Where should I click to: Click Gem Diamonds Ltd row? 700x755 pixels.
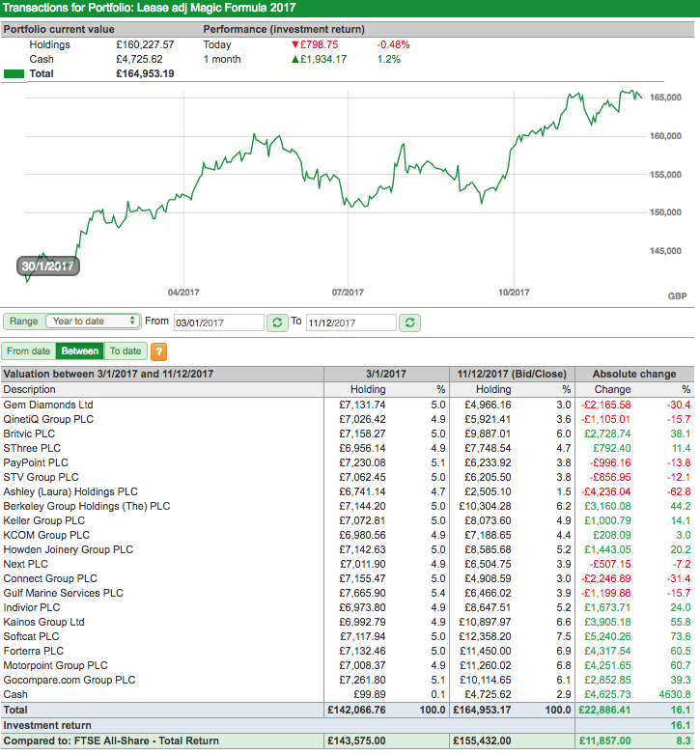(348, 405)
